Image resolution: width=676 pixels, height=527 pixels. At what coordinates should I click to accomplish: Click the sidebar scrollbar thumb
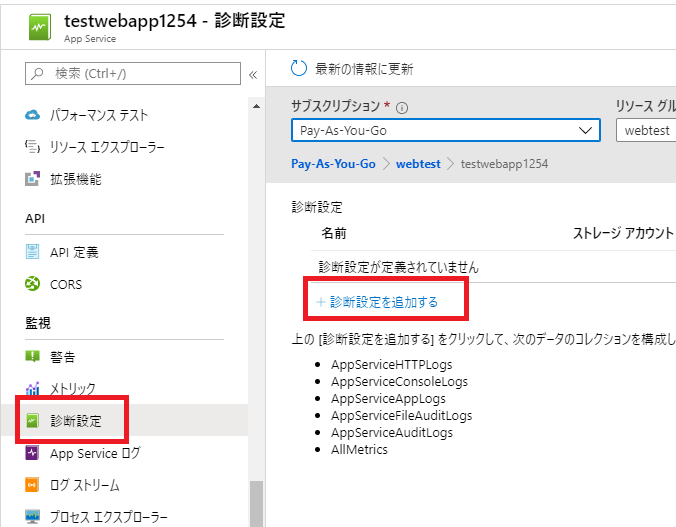pos(257,503)
